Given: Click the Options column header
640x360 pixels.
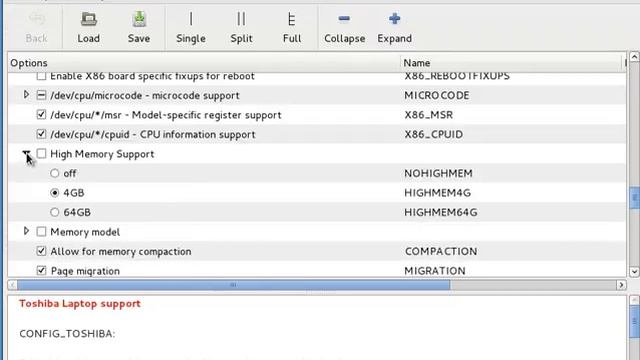Looking at the screenshot, I should pos(204,63).
